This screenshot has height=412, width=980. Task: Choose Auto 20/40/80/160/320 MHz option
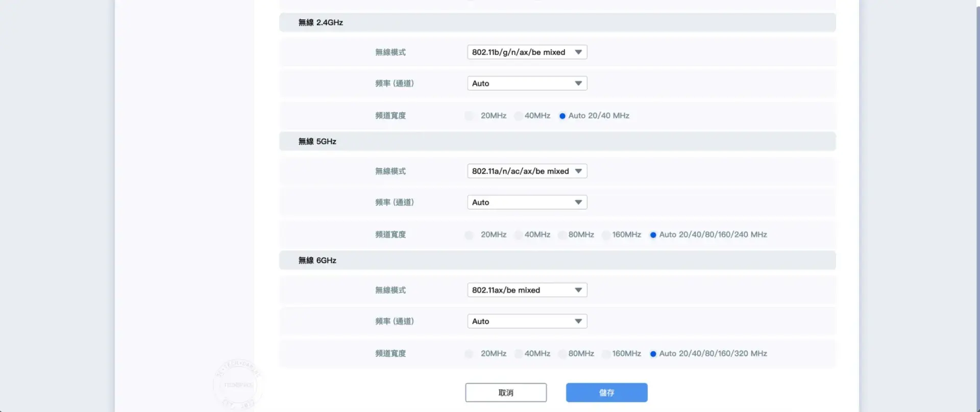click(x=653, y=354)
